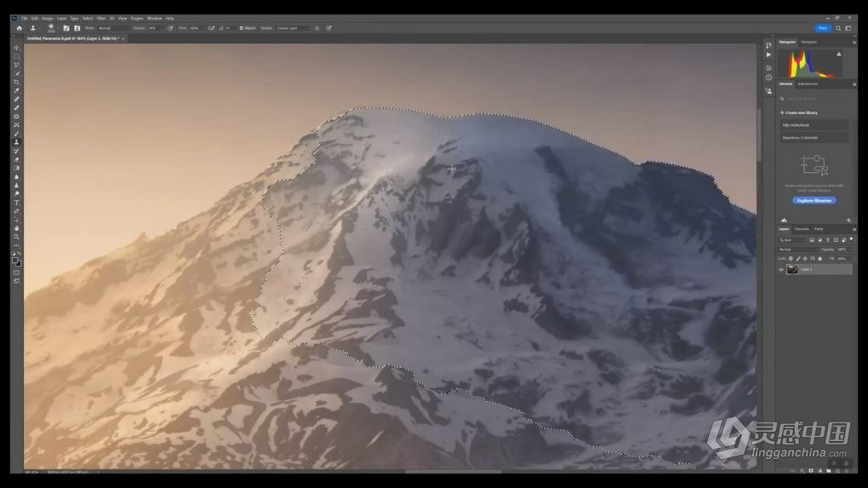Image resolution: width=868 pixels, height=488 pixels.
Task: Open the Properties panel icon in dock
Action: pos(768,68)
